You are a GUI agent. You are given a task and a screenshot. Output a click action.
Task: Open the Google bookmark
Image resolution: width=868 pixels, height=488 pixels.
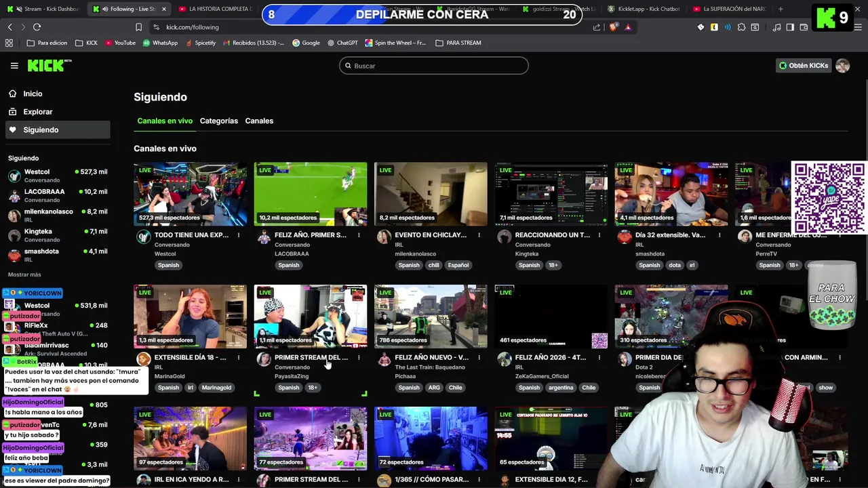[x=306, y=43]
